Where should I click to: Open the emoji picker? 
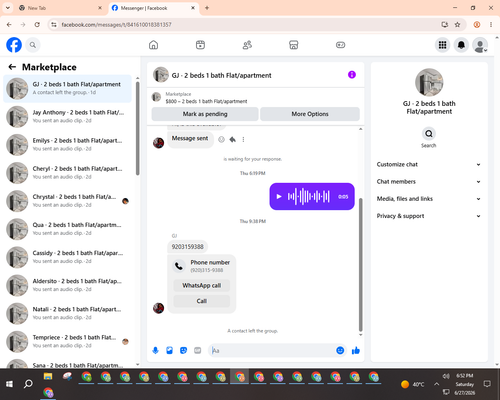coord(340,350)
